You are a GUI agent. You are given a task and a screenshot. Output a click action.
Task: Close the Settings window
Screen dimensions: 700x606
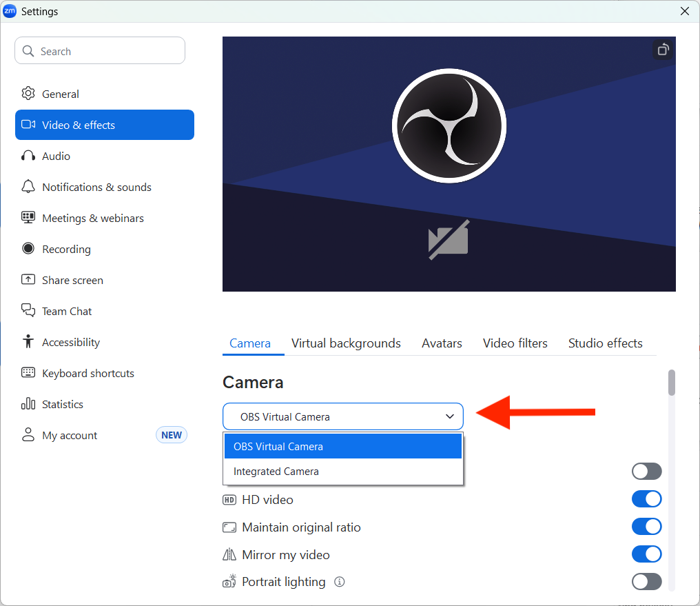(x=685, y=11)
